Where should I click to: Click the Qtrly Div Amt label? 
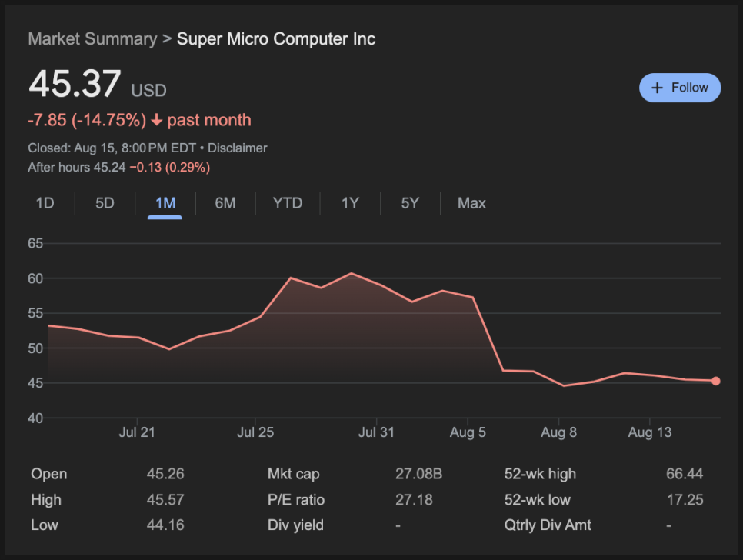(x=548, y=525)
